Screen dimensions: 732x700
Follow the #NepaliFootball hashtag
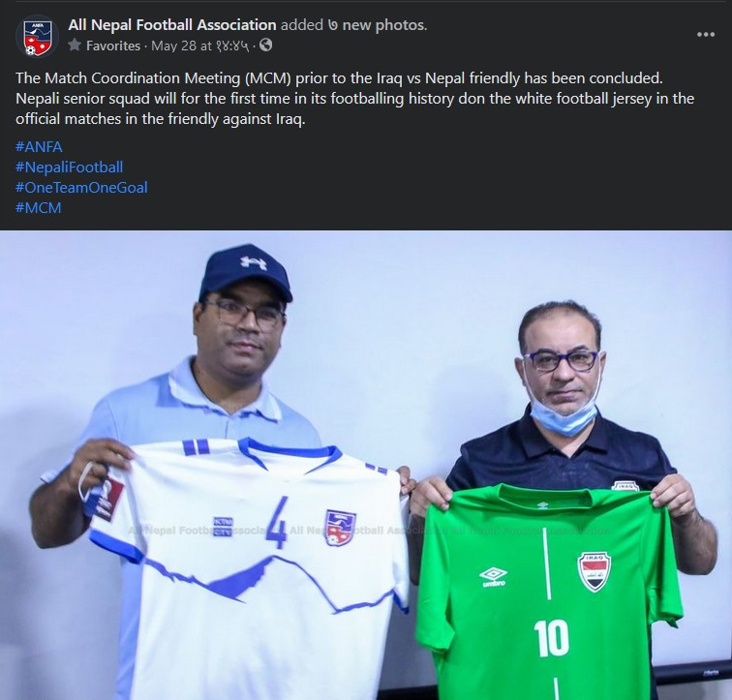tap(70, 167)
